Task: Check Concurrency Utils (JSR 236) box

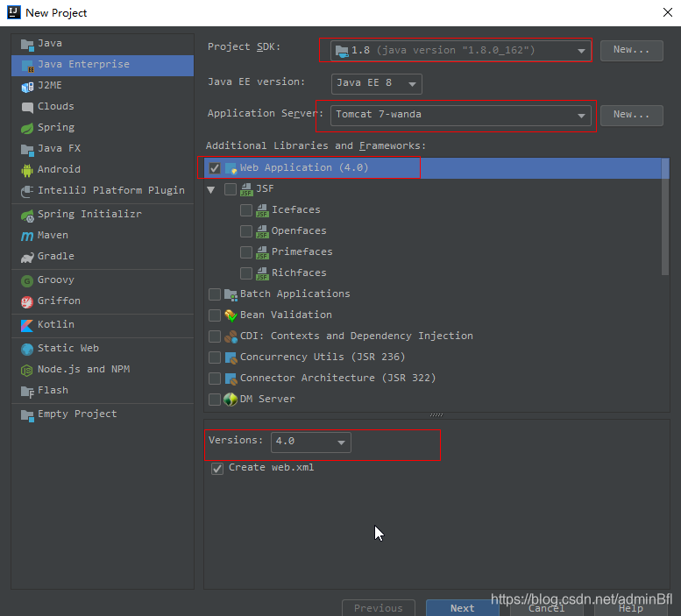Action: [x=215, y=358]
